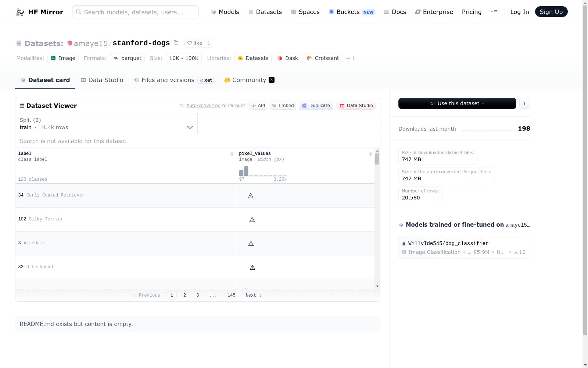Open Models in the top navigation
Image resolution: width=588 pixels, height=368 pixels.
click(225, 12)
